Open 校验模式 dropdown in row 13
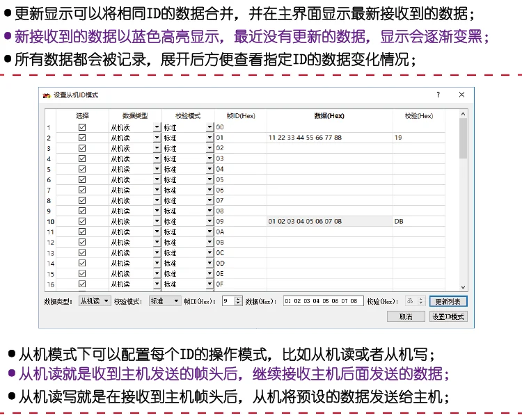Screen dimensions: 522x420 209,252
